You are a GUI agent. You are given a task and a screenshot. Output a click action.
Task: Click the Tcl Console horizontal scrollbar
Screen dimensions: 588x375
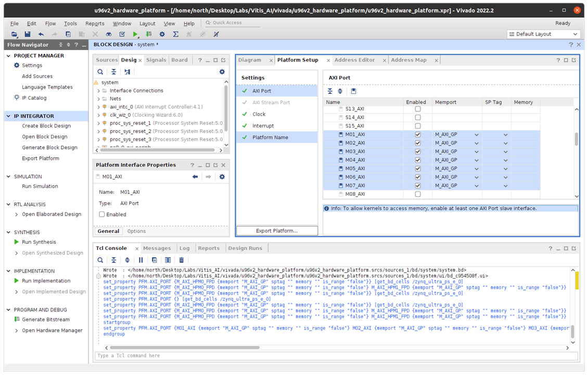(x=185, y=347)
